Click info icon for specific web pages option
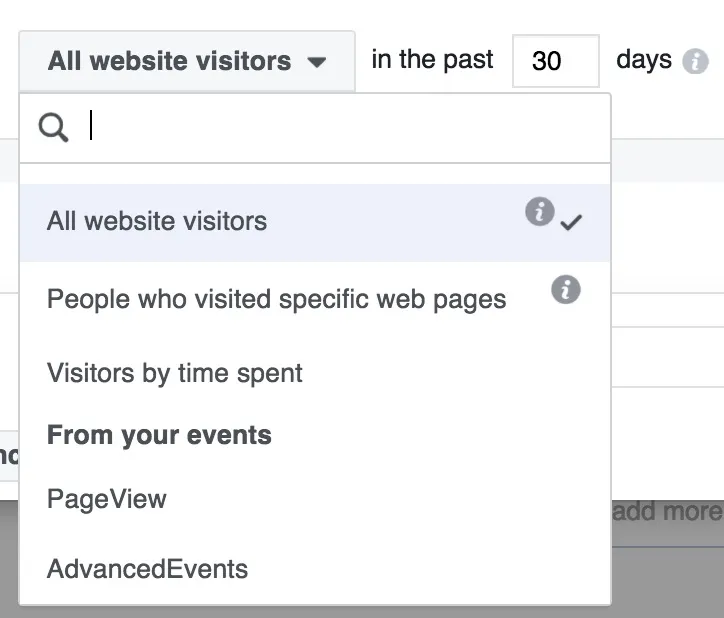Screen dimensions: 724x618 pyautogui.click(x=566, y=290)
